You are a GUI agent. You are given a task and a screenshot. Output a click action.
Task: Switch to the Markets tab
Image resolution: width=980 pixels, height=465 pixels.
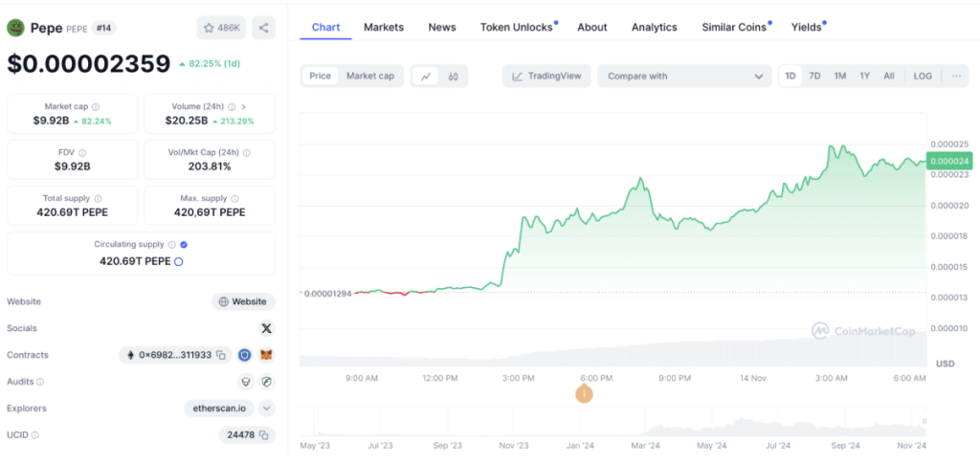click(384, 28)
